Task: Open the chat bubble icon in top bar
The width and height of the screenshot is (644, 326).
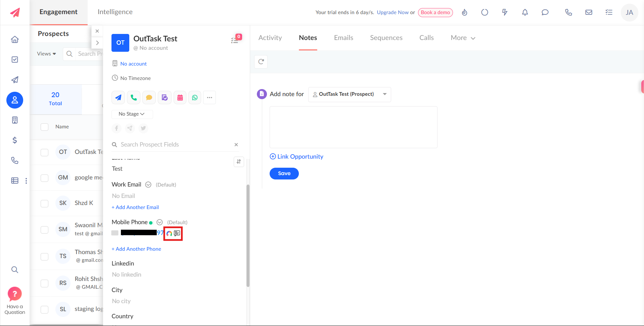Action: tap(545, 12)
